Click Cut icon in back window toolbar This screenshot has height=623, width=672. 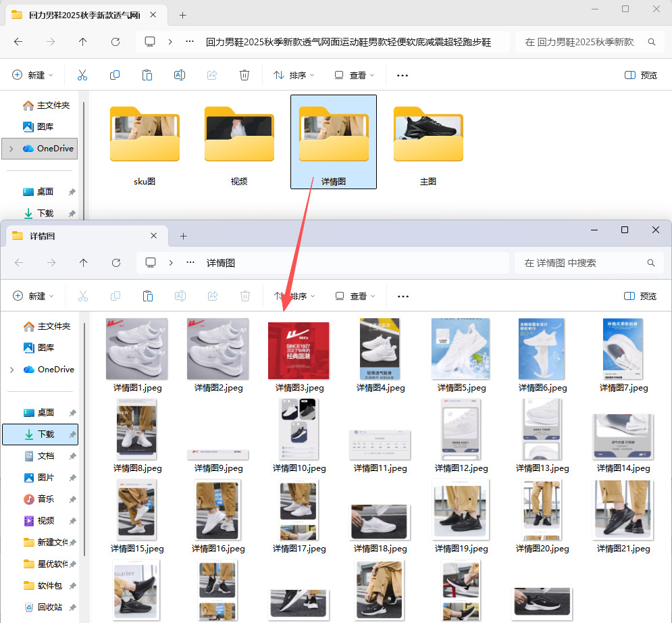(x=82, y=76)
